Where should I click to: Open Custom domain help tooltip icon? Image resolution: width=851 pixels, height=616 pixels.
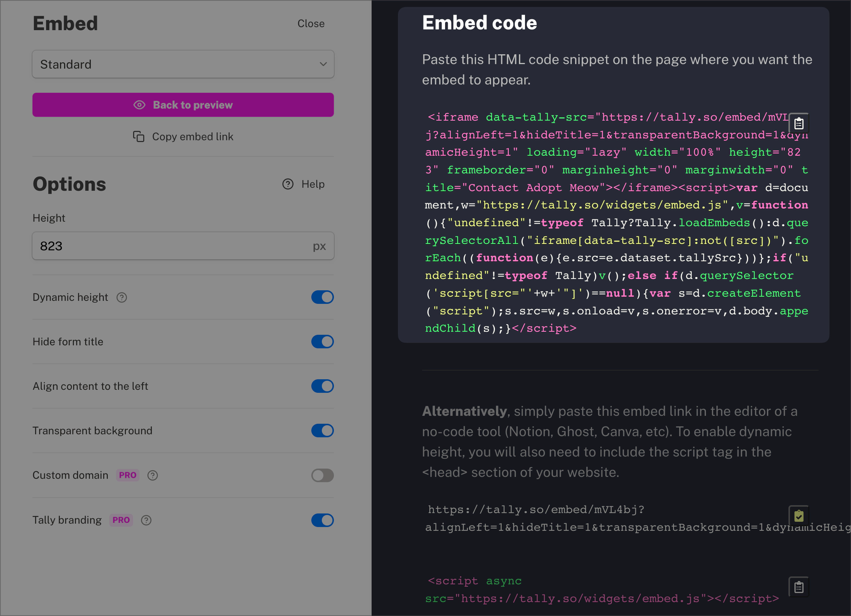tap(153, 475)
